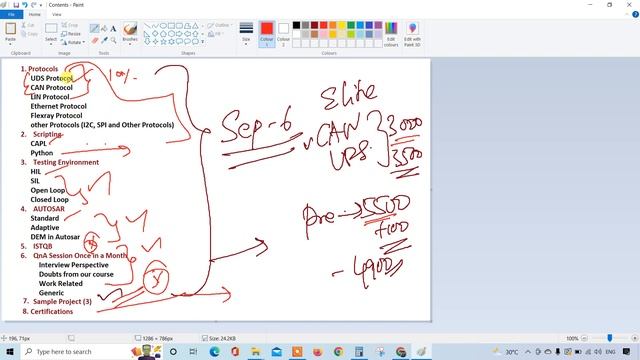
Task: Click the Undo arrow in the quick access toolbar
Action: pyautogui.click(x=24, y=5)
